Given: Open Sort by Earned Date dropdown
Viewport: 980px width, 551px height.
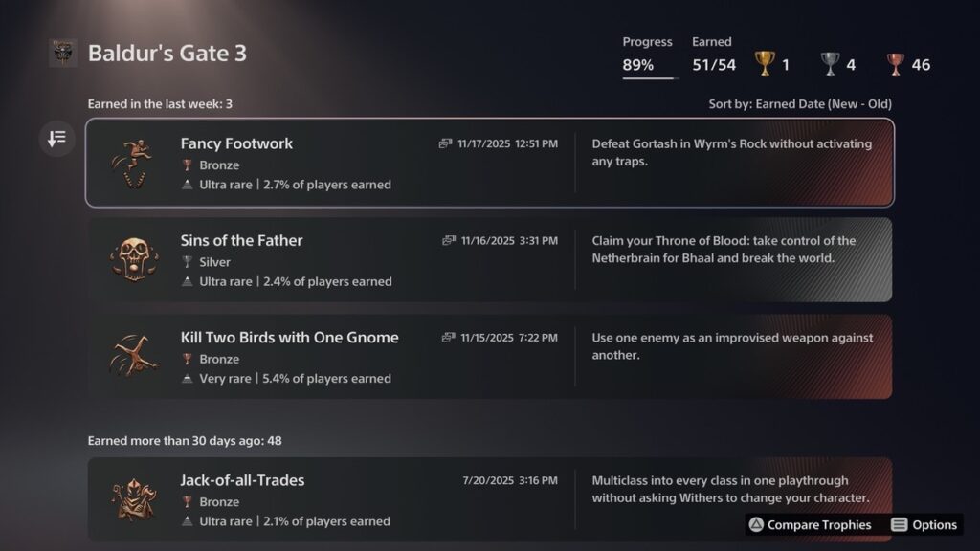Looking at the screenshot, I should [x=795, y=103].
